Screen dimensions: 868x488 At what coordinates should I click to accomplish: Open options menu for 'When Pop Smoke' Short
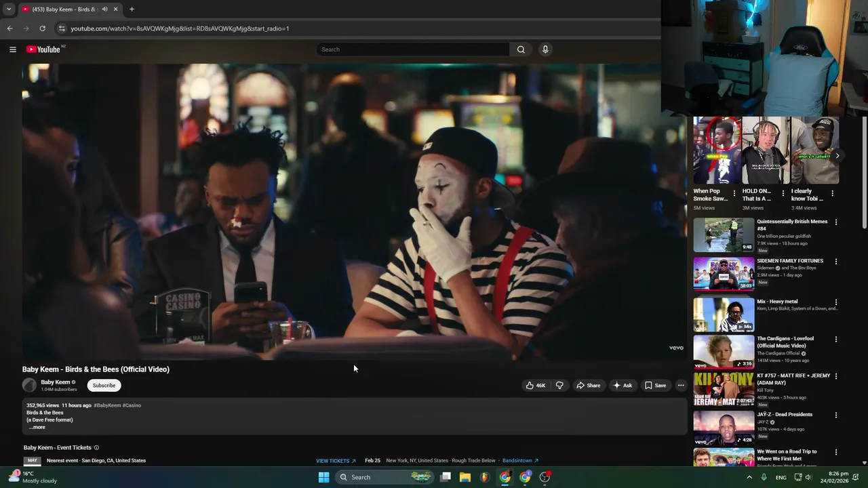pos(734,194)
